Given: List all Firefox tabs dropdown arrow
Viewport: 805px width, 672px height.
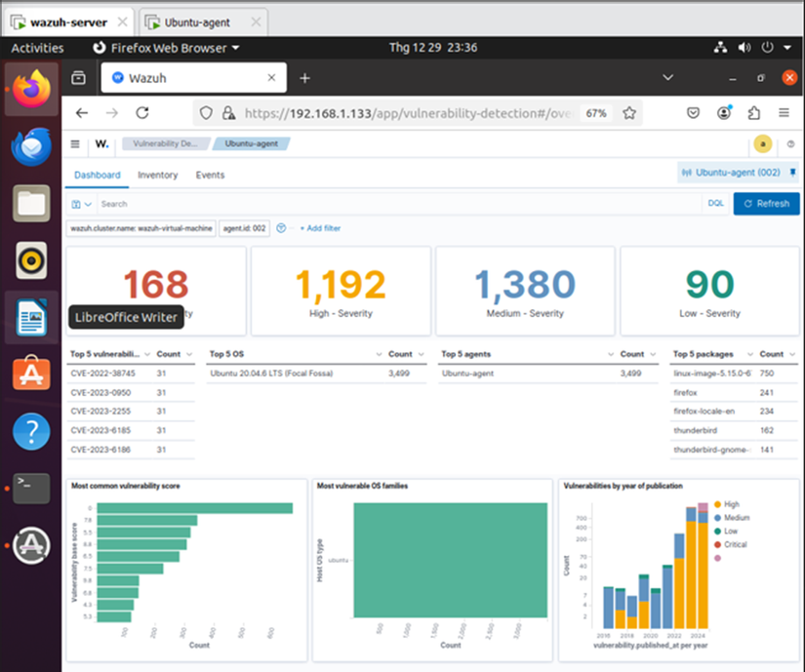Looking at the screenshot, I should (x=668, y=78).
